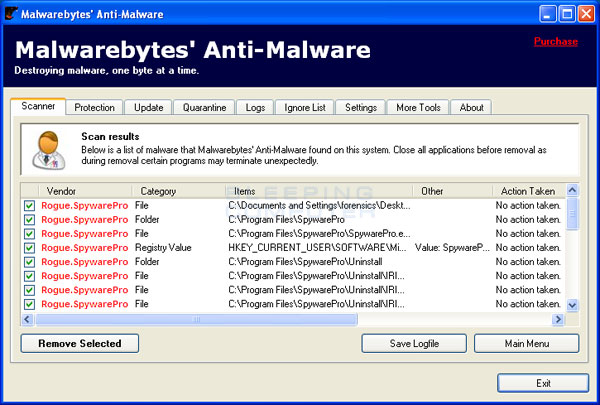Return via the Main Menu button

[527, 343]
